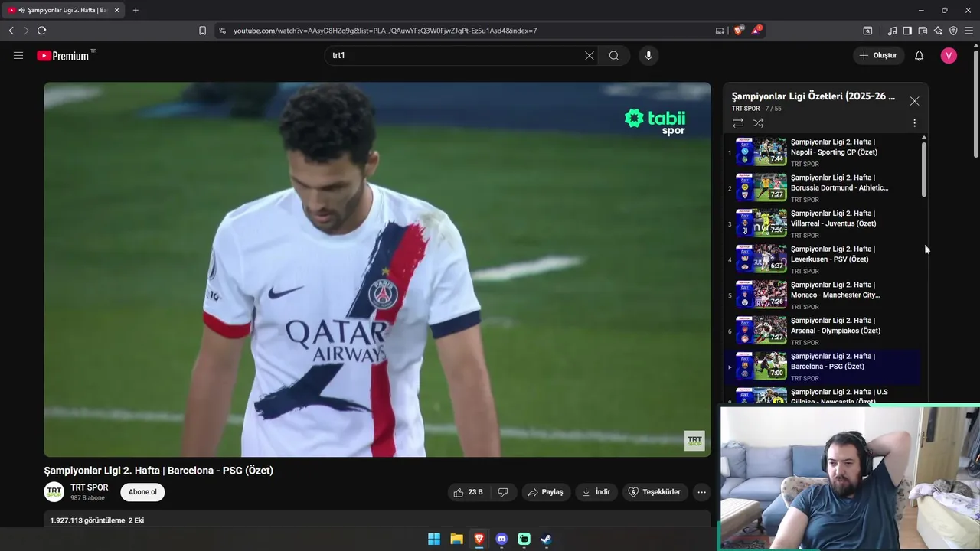The image size is (980, 551).
Task: Open Windows Start button
Action: pyautogui.click(x=434, y=539)
